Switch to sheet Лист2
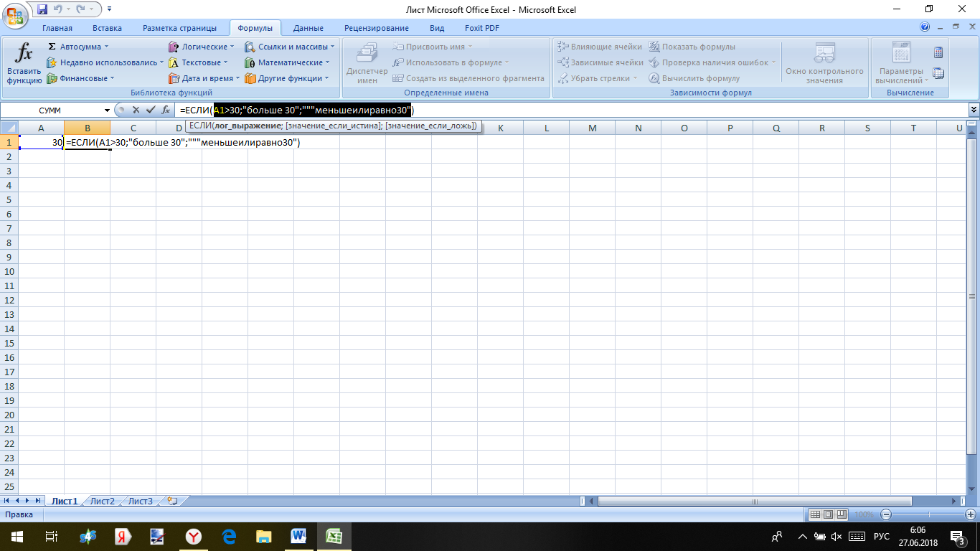This screenshot has width=980, height=551. coord(102,501)
